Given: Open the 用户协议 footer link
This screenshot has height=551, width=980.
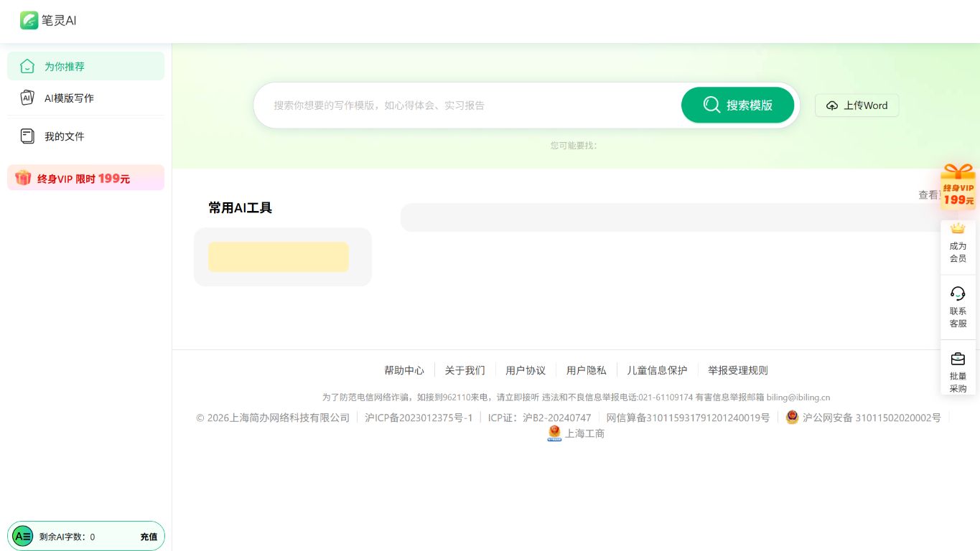Looking at the screenshot, I should (x=526, y=370).
